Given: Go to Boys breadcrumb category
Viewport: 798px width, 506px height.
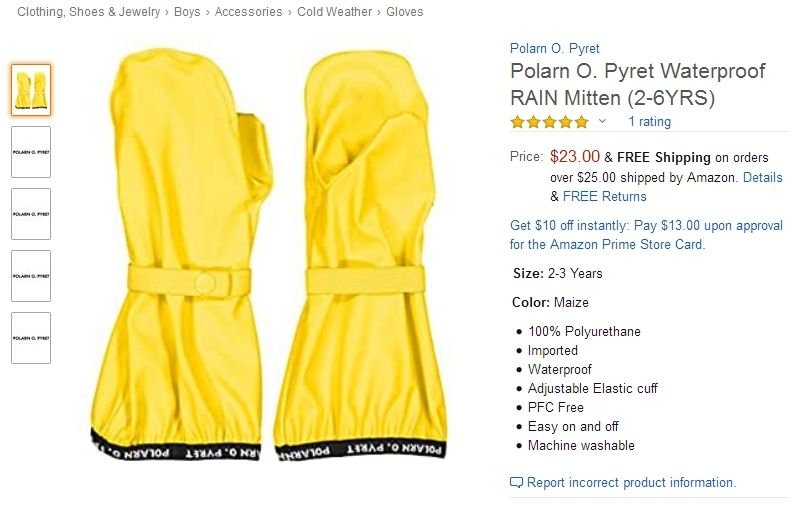Looking at the screenshot, I should [x=187, y=12].
